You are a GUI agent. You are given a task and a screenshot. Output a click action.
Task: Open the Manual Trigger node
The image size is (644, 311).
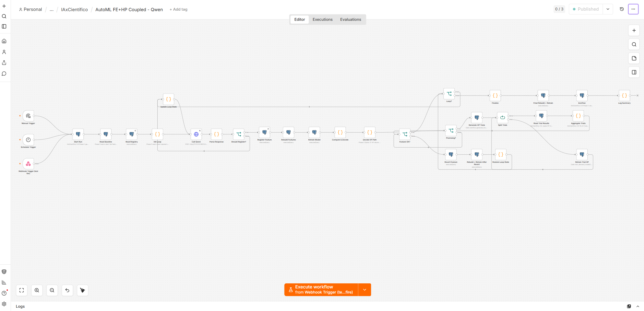tap(28, 116)
